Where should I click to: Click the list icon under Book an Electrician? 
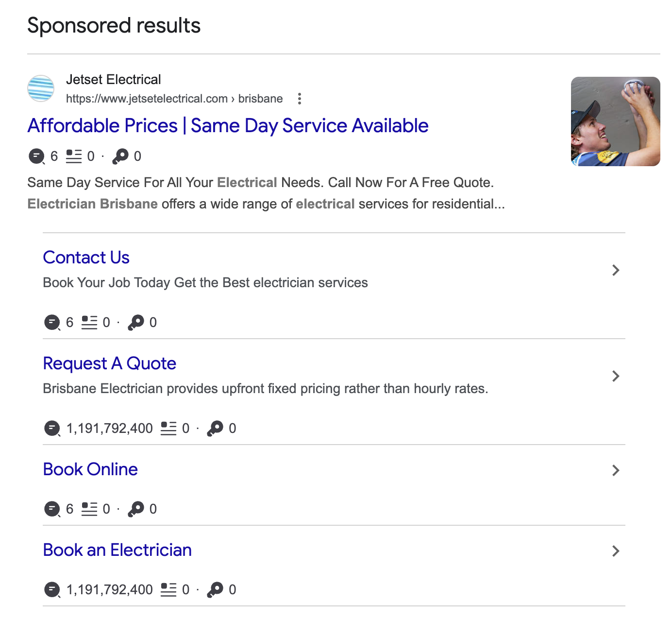click(x=170, y=589)
